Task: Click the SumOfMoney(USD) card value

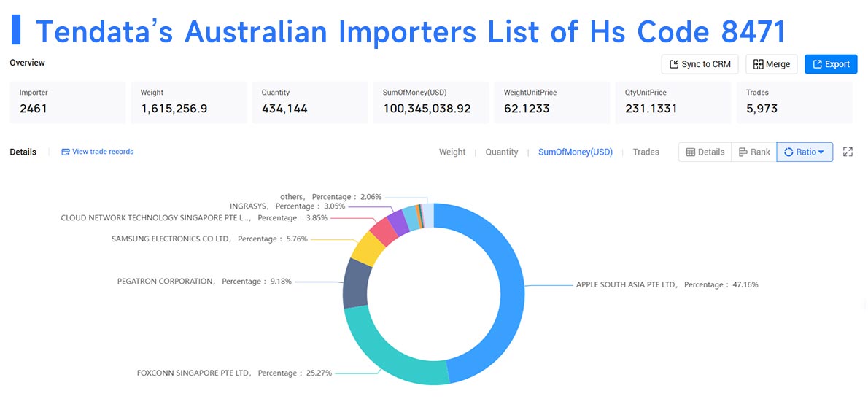Action: tap(427, 109)
